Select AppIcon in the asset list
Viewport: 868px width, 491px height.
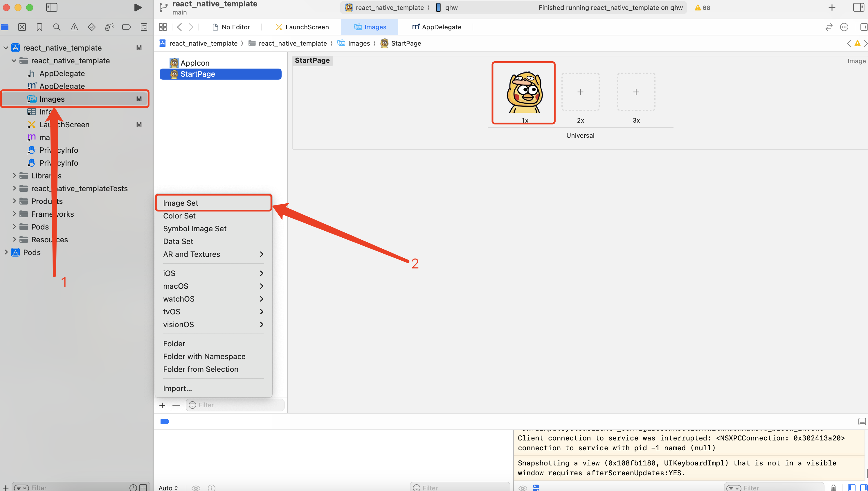[195, 63]
